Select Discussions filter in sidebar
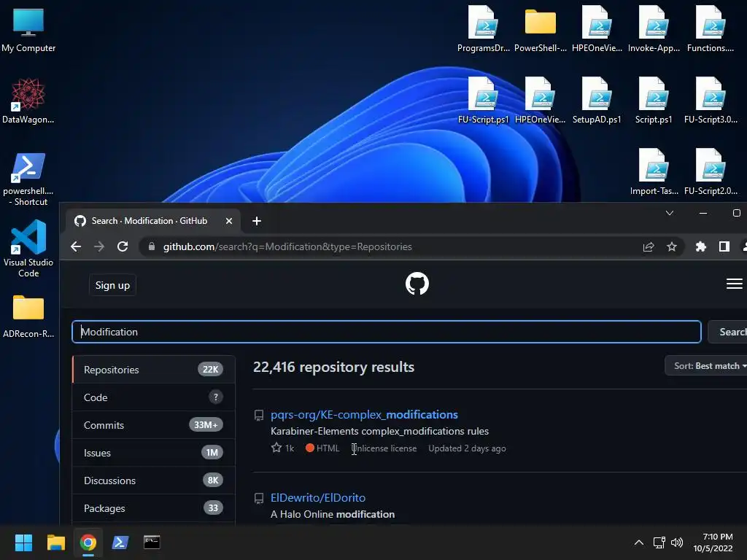This screenshot has height=560, width=747. [x=153, y=480]
